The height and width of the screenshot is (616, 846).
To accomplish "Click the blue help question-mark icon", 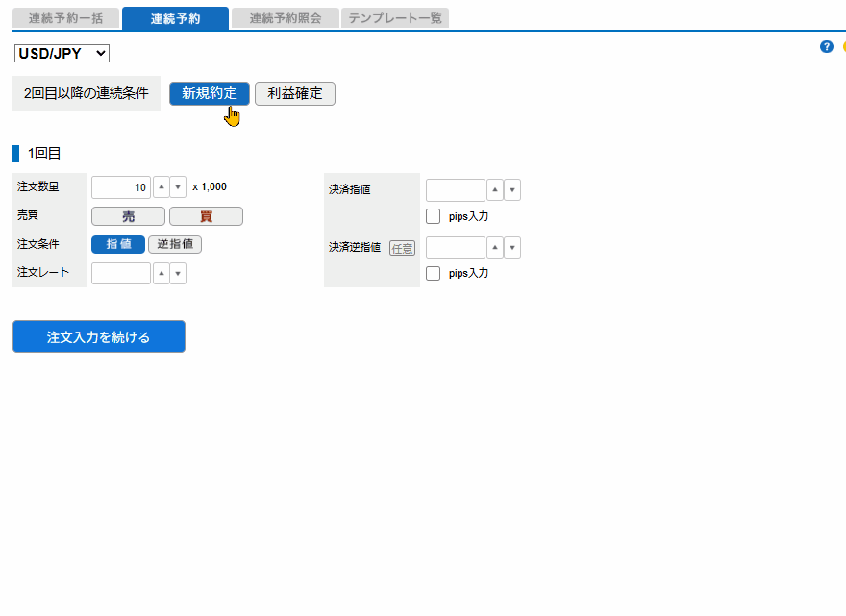I will coord(826,46).
